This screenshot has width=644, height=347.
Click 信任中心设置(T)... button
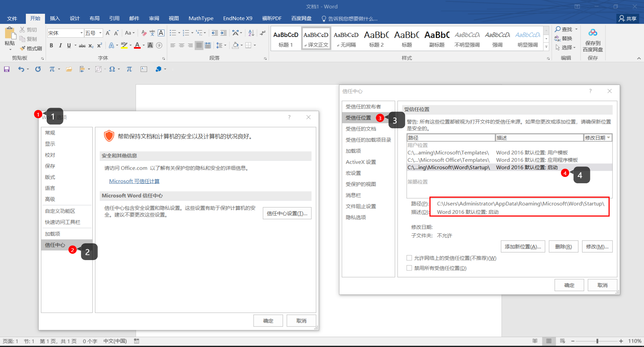[x=287, y=213]
